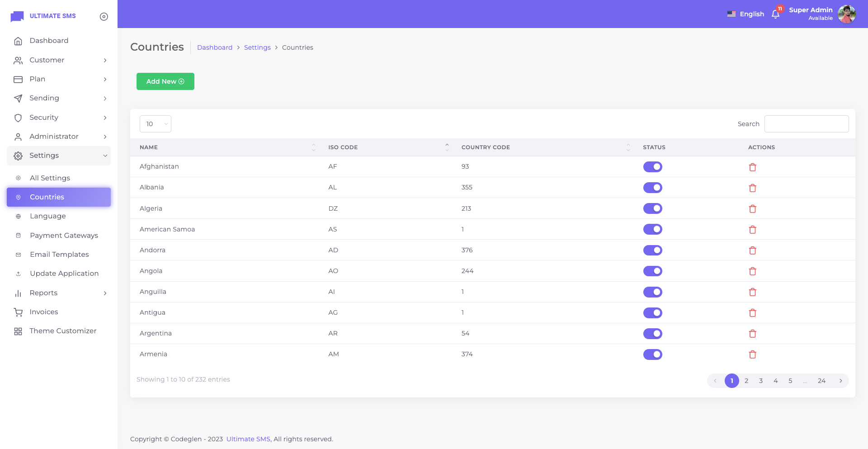Toggle the status switch for Angola
The height and width of the screenshot is (449, 868).
click(x=652, y=271)
